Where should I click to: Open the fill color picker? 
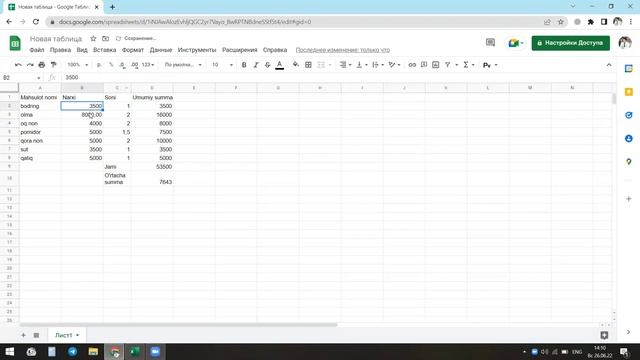tap(296, 65)
